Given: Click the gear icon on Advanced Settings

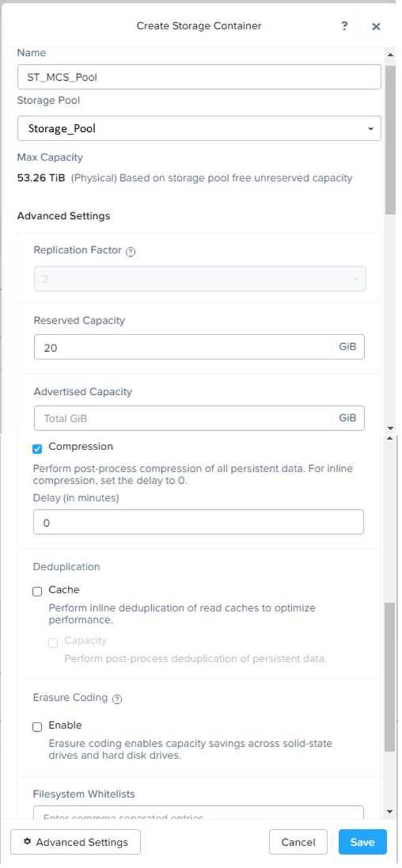Looking at the screenshot, I should tap(27, 842).
